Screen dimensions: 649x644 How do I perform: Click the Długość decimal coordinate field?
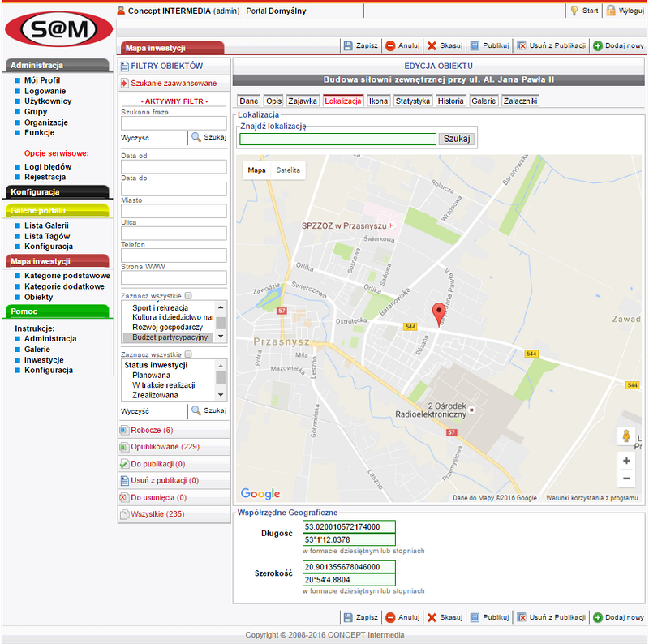(x=349, y=527)
